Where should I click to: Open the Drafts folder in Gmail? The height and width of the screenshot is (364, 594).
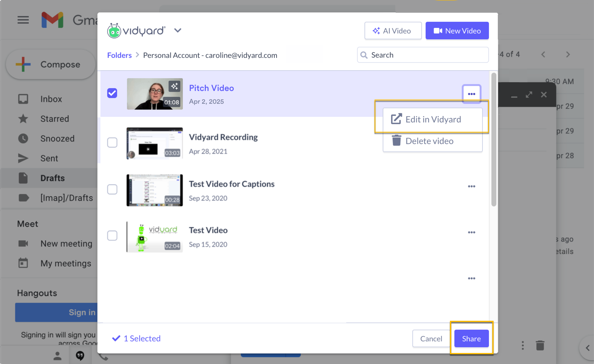(52, 178)
